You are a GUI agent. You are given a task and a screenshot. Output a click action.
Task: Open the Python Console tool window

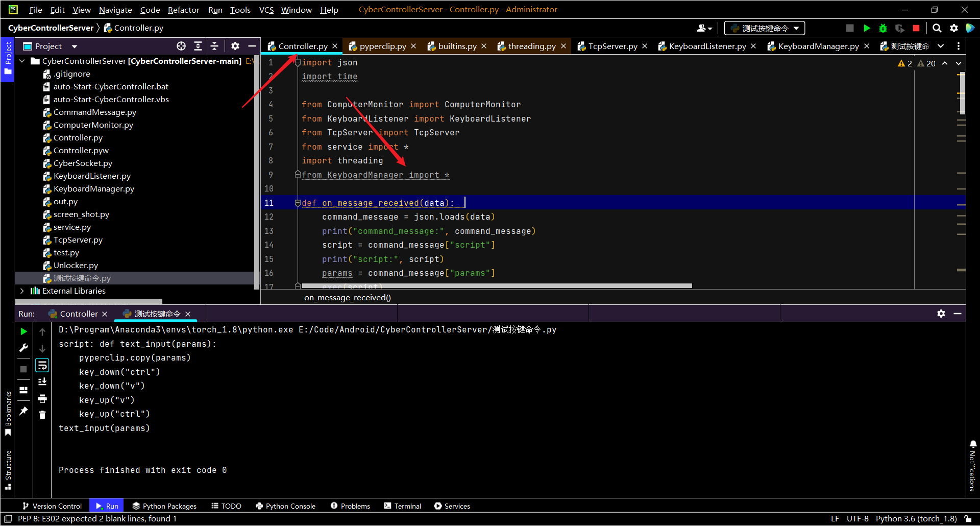tap(286, 506)
